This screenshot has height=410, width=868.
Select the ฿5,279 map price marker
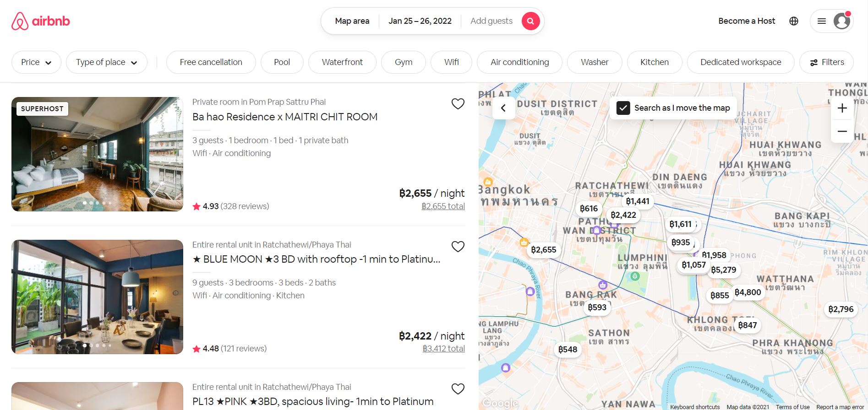pos(724,270)
